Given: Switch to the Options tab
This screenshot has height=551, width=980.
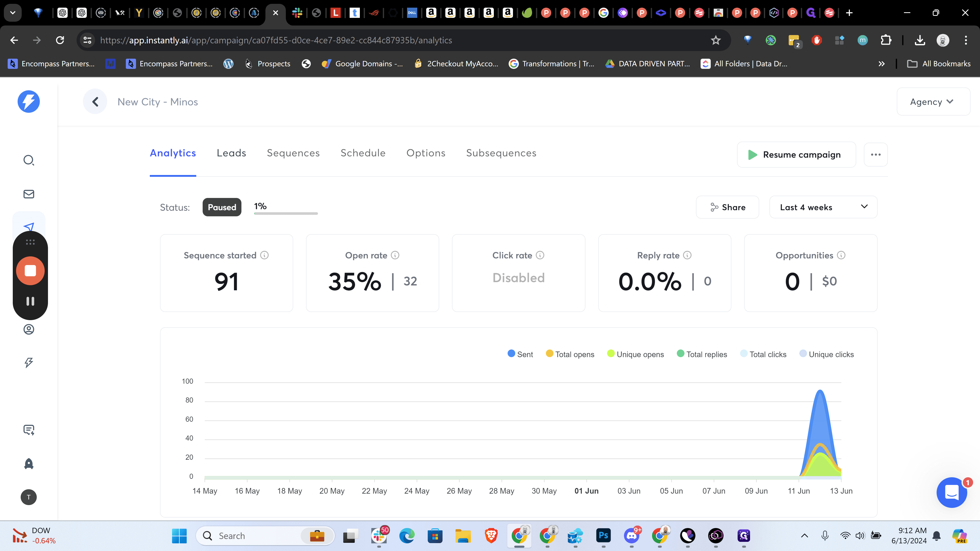Looking at the screenshot, I should 426,153.
